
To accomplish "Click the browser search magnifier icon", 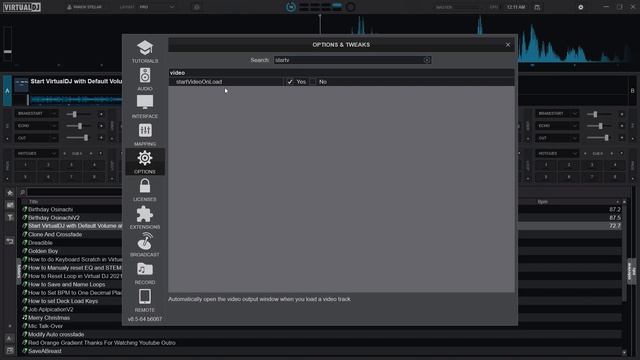I will click(x=23, y=192).
